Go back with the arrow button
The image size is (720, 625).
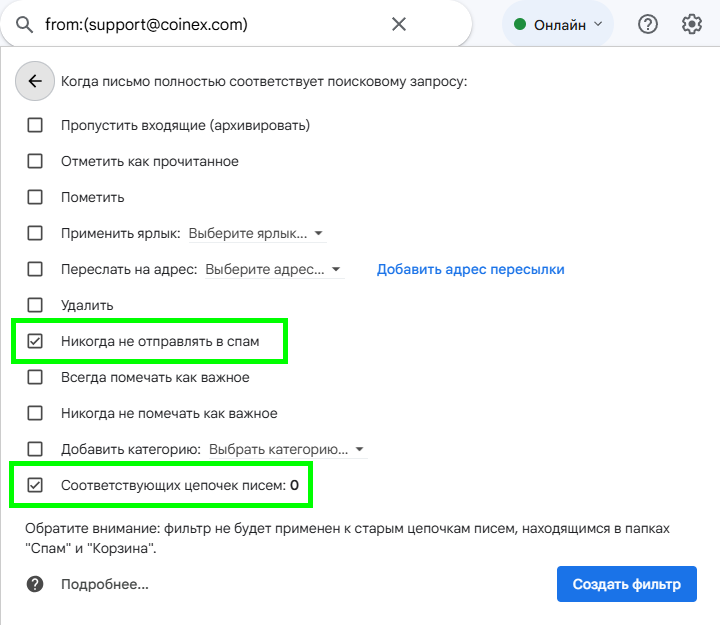click(35, 81)
